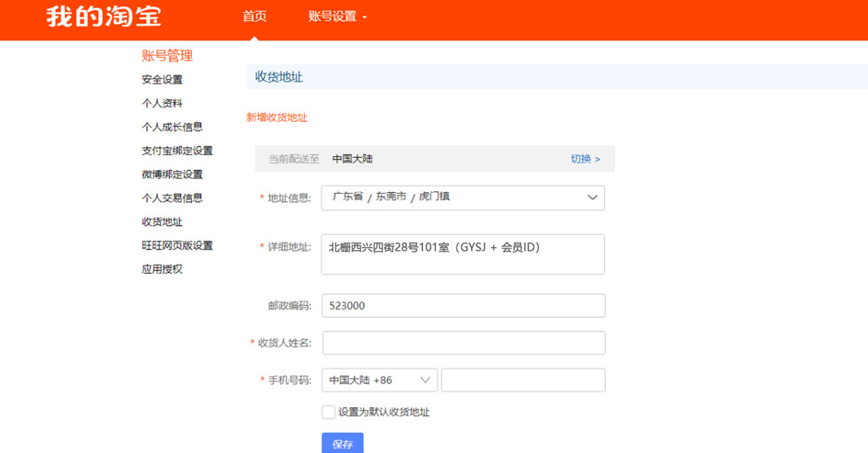
Task: Click 切换 to change delivery region
Action: (x=585, y=159)
